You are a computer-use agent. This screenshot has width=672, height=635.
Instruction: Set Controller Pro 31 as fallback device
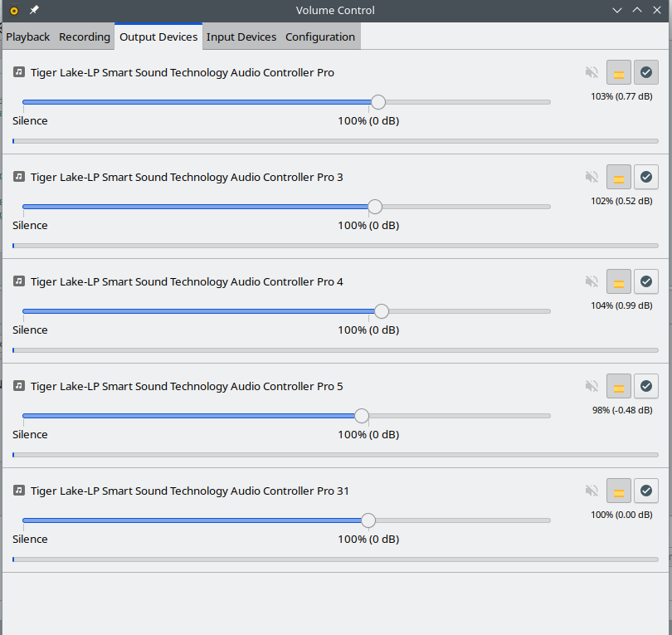645,491
